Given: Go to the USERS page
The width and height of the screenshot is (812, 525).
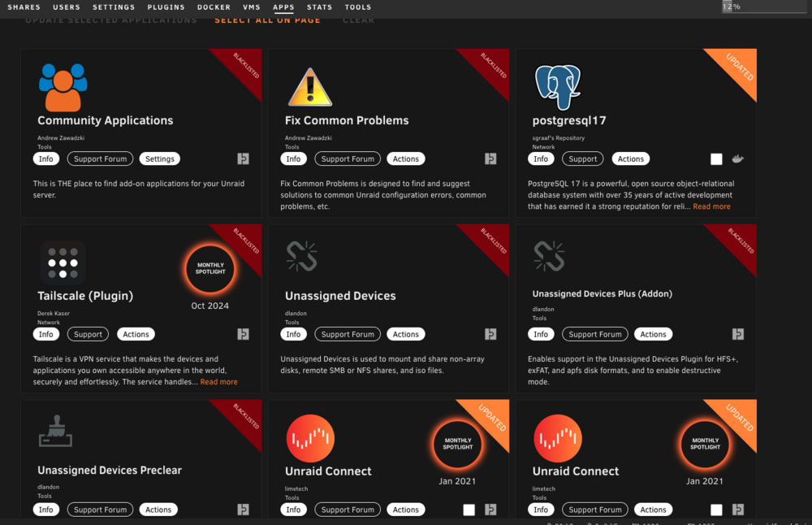Looking at the screenshot, I should (x=67, y=7).
